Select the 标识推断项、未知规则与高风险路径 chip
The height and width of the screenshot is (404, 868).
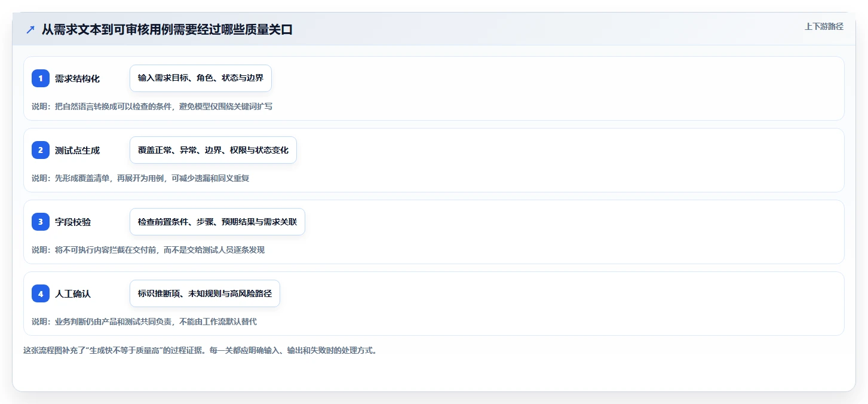coord(205,293)
